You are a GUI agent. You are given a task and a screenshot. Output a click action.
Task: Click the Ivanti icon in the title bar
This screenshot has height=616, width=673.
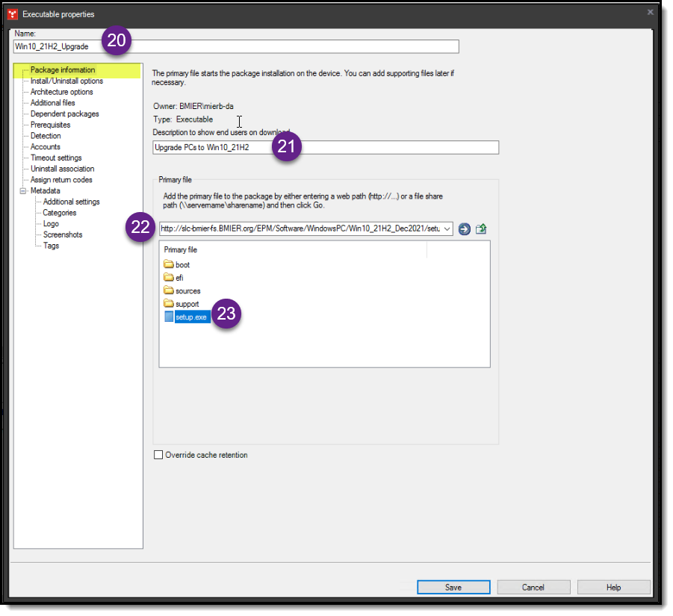click(x=11, y=13)
